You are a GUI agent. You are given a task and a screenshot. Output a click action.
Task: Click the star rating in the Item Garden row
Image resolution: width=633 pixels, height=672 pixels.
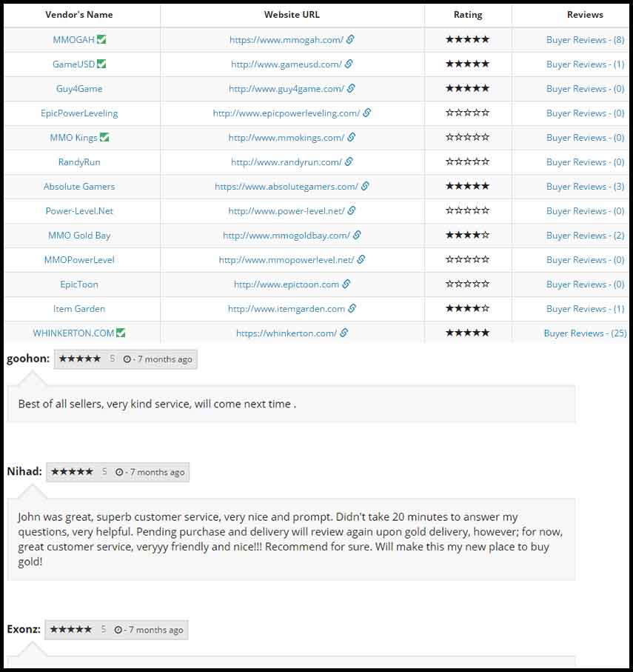(467, 307)
